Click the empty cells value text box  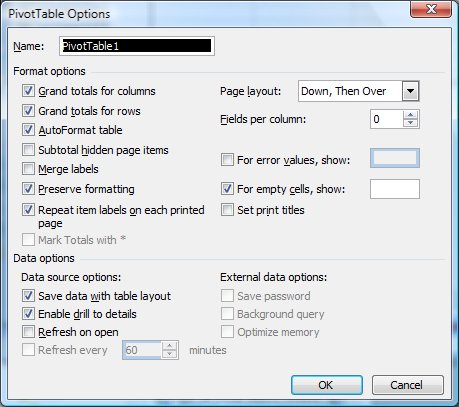pyautogui.click(x=395, y=189)
